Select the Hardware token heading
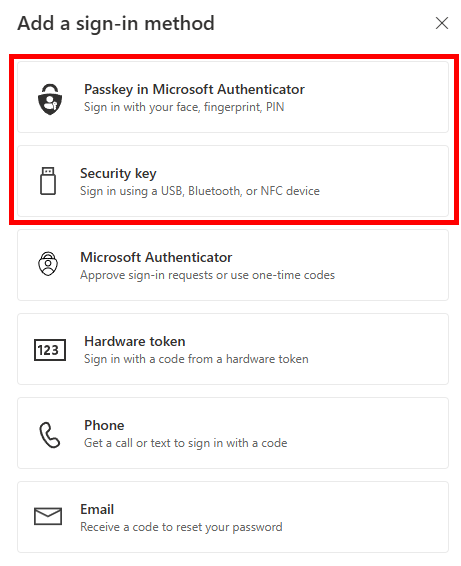The image size is (461, 566). tap(135, 341)
